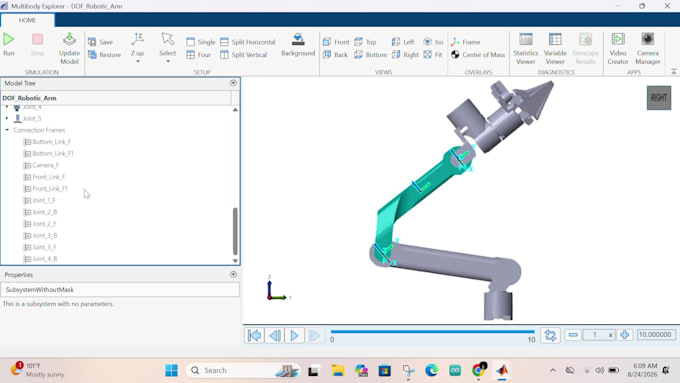Launch the Video Creator app

click(x=618, y=48)
